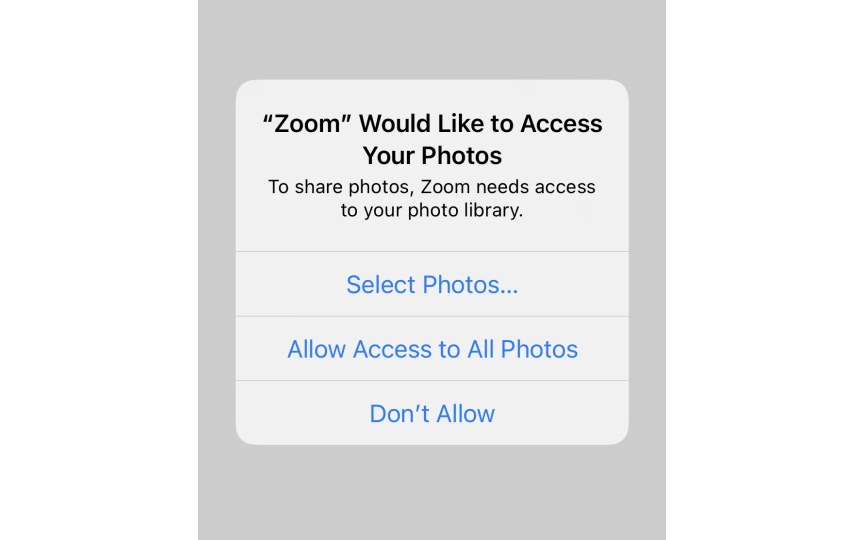Click the dialog title about Zoom access
This screenshot has height=540, width=864.
point(432,139)
